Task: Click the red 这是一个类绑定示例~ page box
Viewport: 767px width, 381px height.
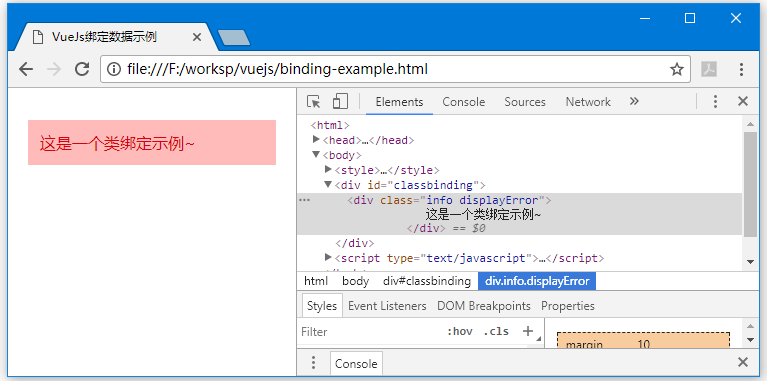Action: coord(152,142)
